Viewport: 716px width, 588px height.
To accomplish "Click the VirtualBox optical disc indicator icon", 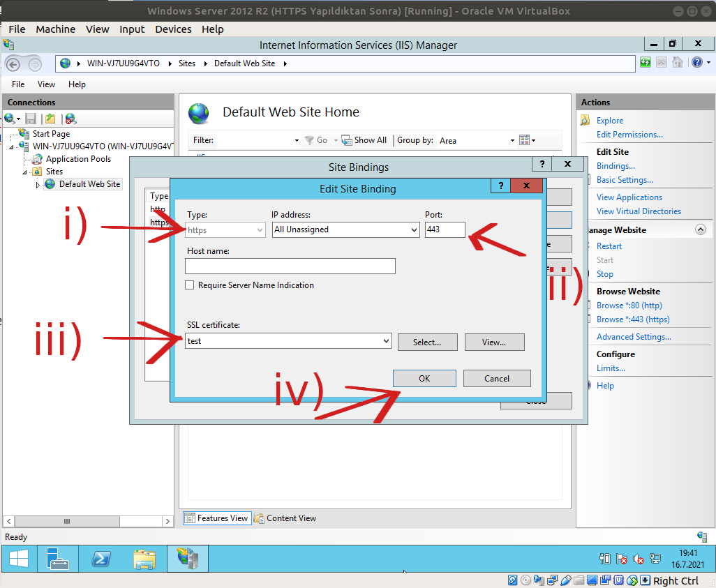I will [x=526, y=580].
